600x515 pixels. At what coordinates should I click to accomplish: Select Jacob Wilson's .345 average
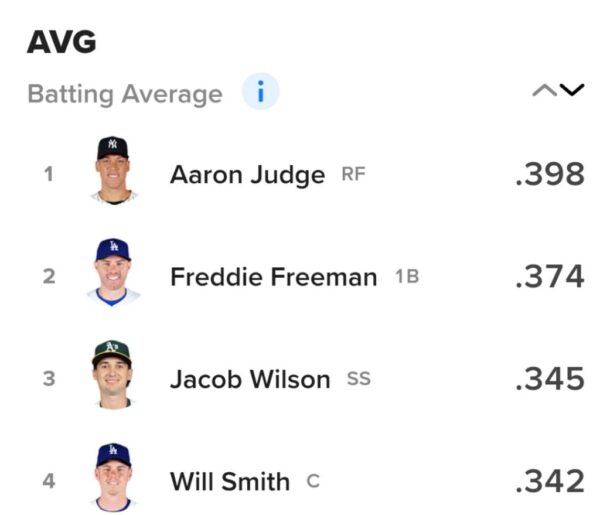point(548,378)
